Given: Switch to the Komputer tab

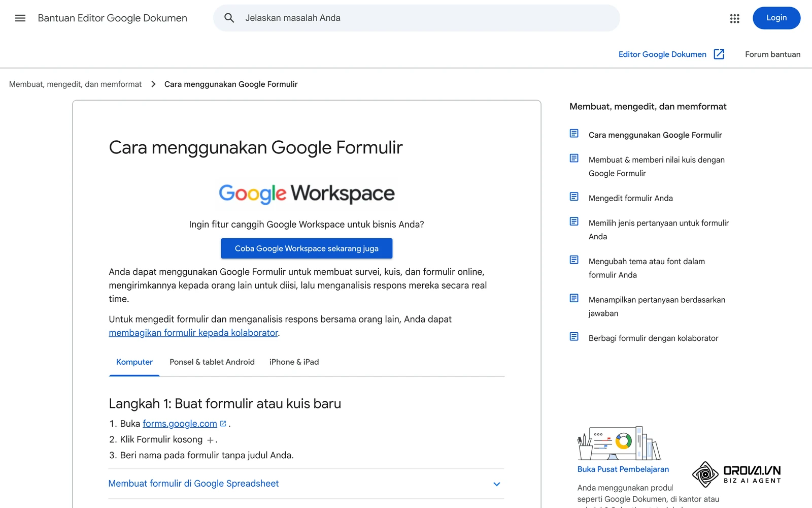Looking at the screenshot, I should click(x=134, y=362).
